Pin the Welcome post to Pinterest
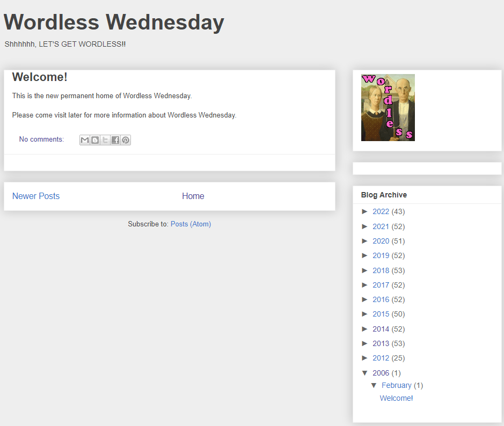504x426 pixels. pyautogui.click(x=125, y=139)
